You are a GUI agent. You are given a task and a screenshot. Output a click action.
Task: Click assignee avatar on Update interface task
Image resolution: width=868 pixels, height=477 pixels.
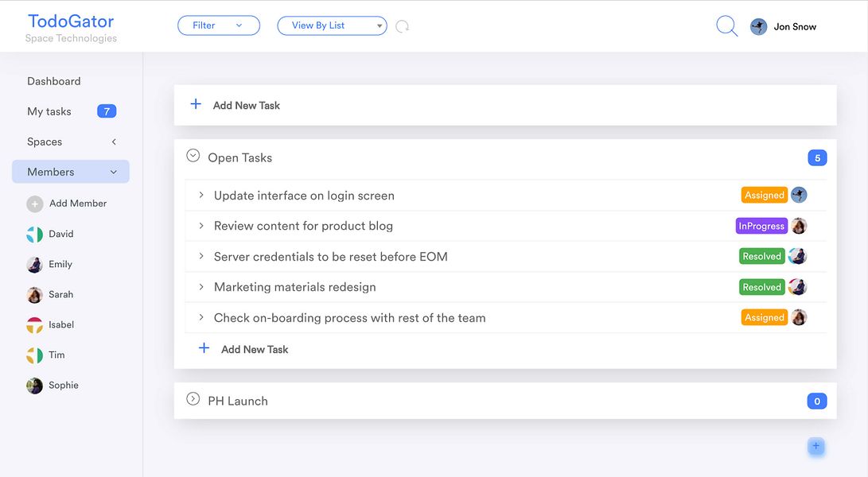pos(799,195)
